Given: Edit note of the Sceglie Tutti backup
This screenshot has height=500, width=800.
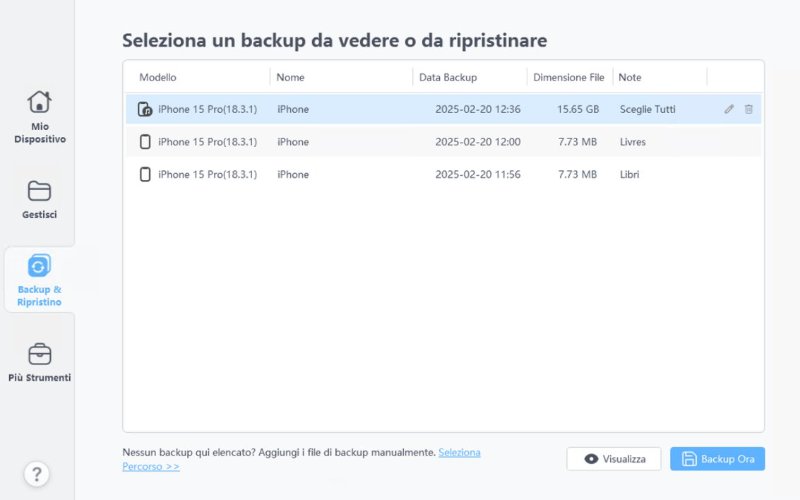Looking at the screenshot, I should (729, 109).
